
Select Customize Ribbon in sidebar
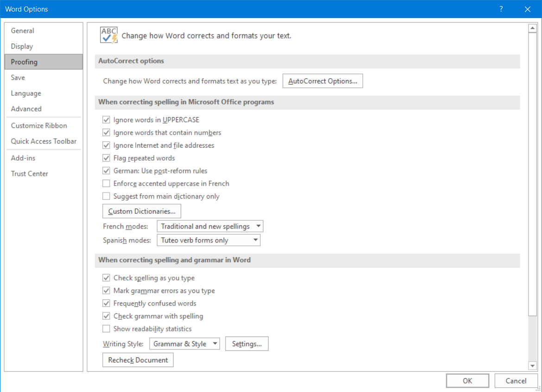pyautogui.click(x=39, y=125)
